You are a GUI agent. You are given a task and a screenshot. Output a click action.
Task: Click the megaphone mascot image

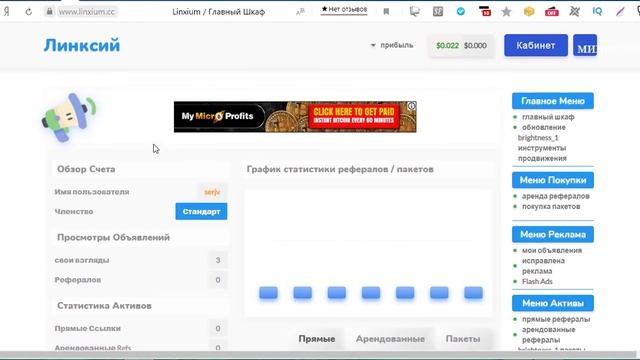69,118
